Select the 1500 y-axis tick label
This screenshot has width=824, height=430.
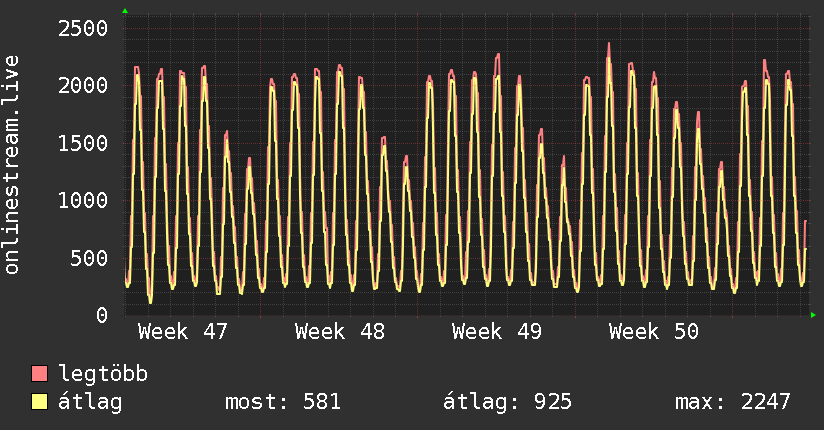click(80, 143)
